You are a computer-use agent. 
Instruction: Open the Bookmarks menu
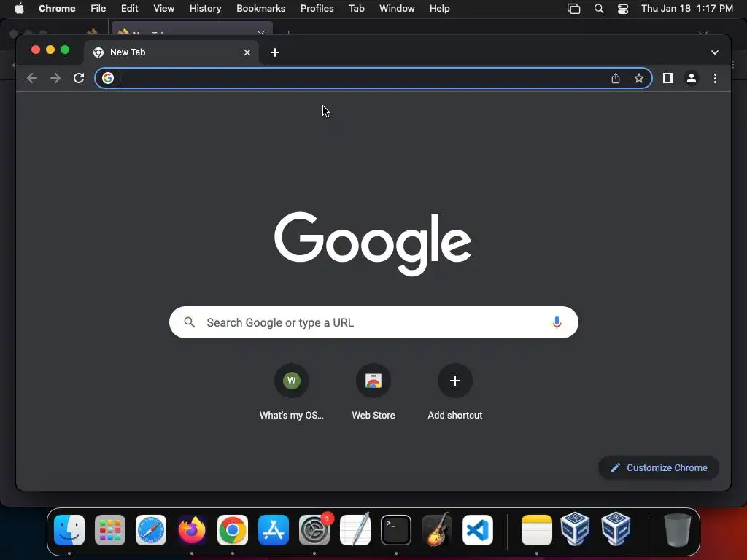[x=260, y=8]
